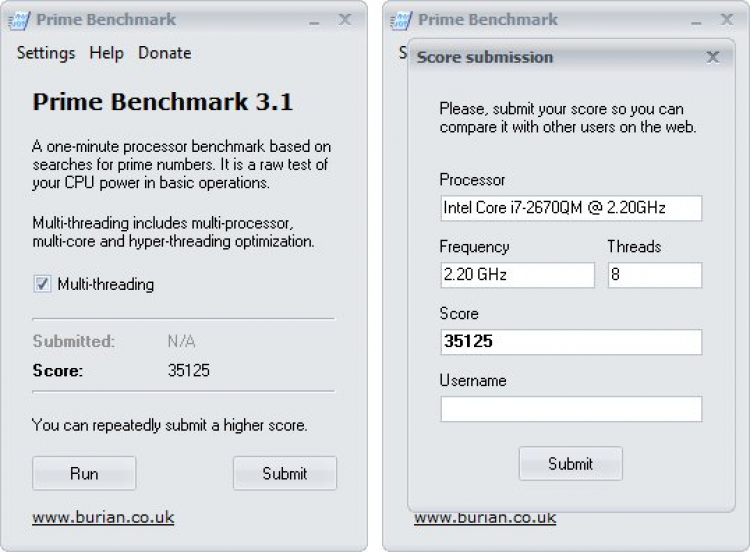Click Submit button in Score submission dialog
Viewport: 750px width, 552px height.
coord(570,463)
